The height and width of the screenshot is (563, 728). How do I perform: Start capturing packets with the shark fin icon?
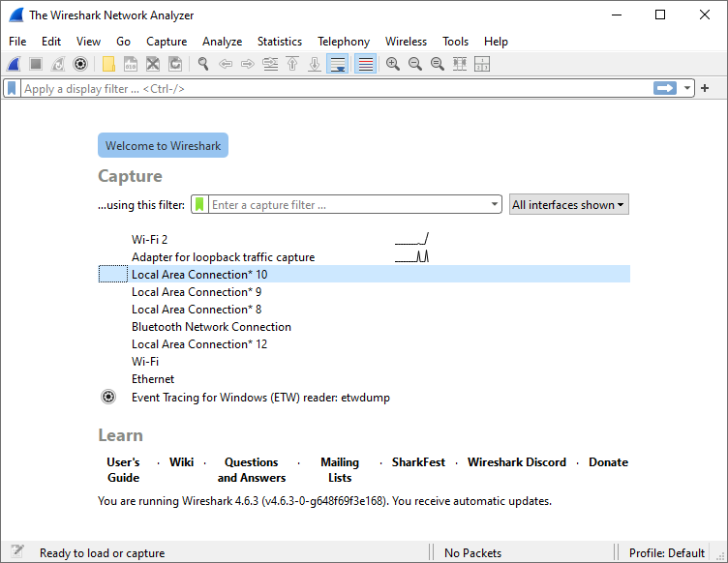(x=14, y=64)
